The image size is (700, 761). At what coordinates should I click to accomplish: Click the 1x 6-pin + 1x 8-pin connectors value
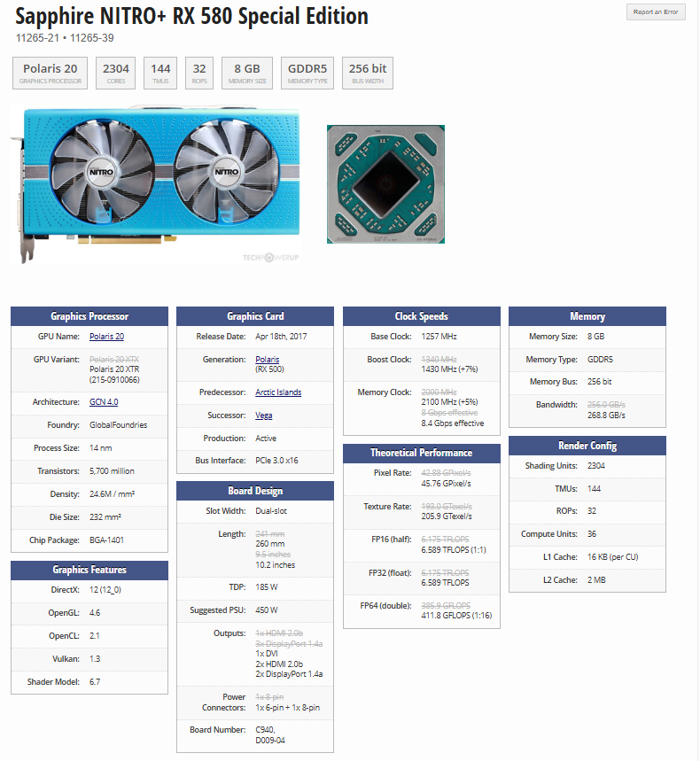tap(287, 708)
